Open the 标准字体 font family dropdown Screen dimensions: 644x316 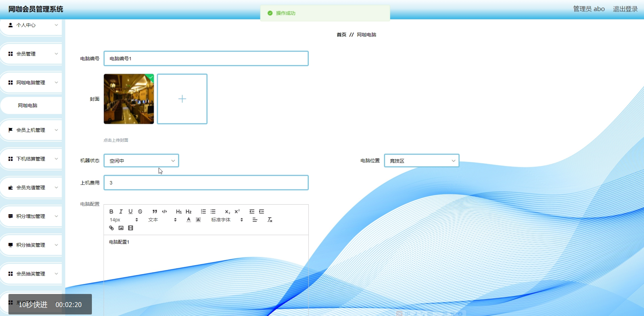click(227, 220)
